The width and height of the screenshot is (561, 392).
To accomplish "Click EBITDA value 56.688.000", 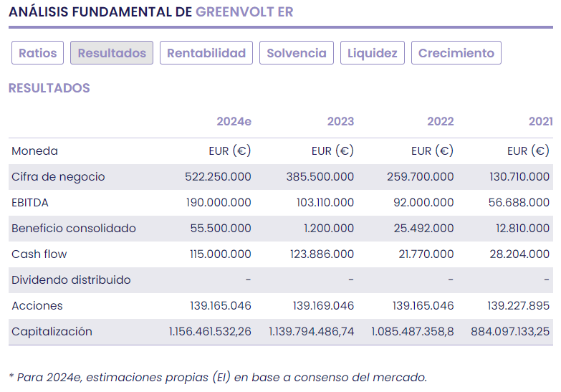I will 519,203.
